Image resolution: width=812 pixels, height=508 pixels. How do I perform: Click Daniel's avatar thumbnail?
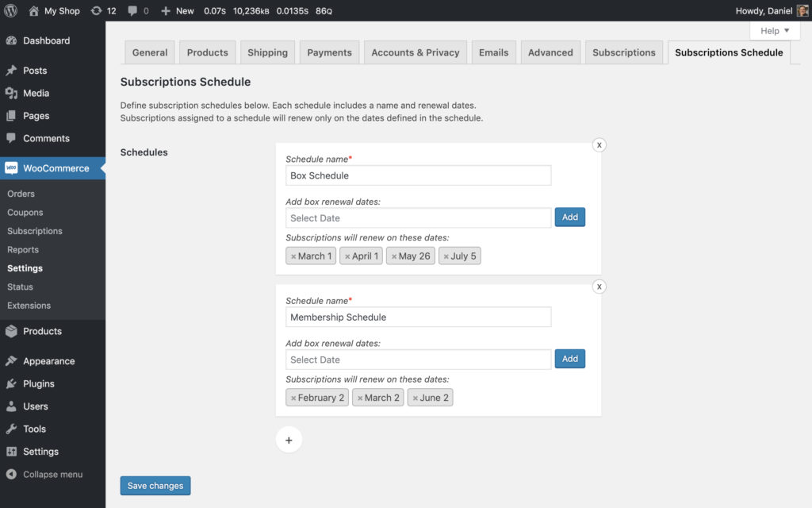tap(802, 10)
